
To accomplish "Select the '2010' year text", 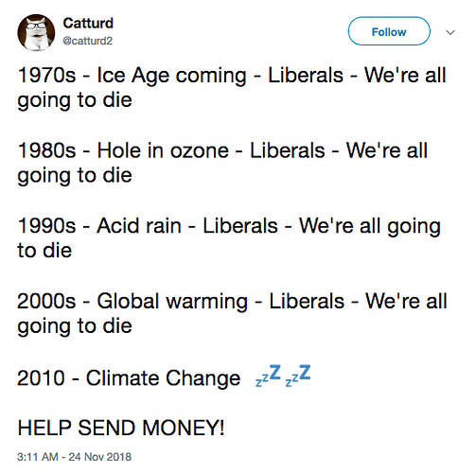I will [41, 377].
